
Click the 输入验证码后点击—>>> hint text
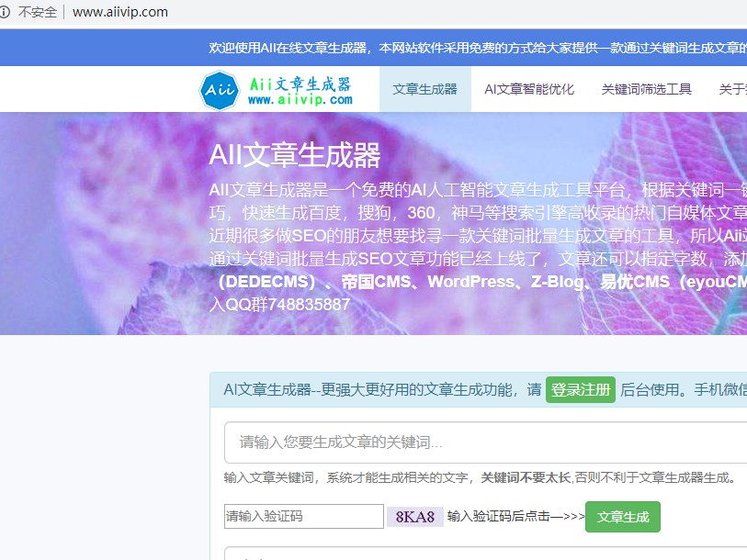[515, 516]
